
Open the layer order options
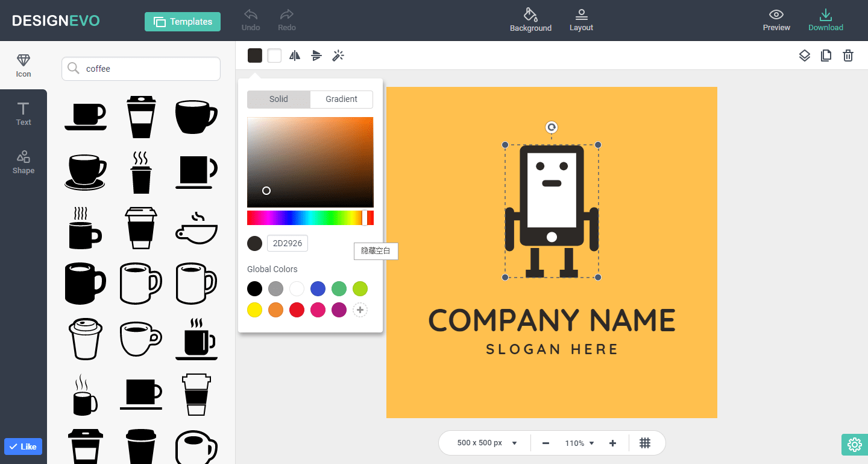pyautogui.click(x=804, y=55)
